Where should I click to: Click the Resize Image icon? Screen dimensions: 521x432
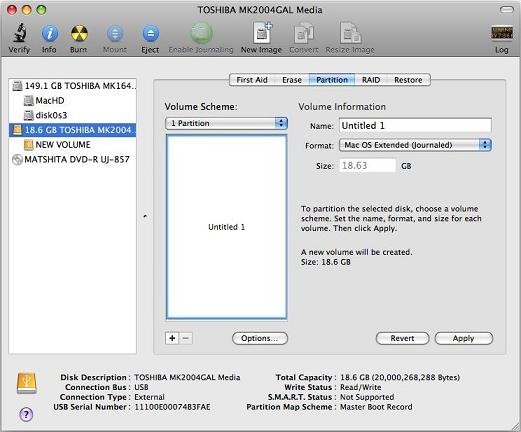coord(350,33)
